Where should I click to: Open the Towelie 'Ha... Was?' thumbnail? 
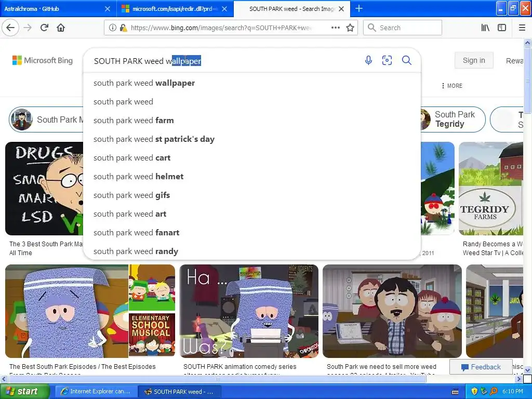249,311
